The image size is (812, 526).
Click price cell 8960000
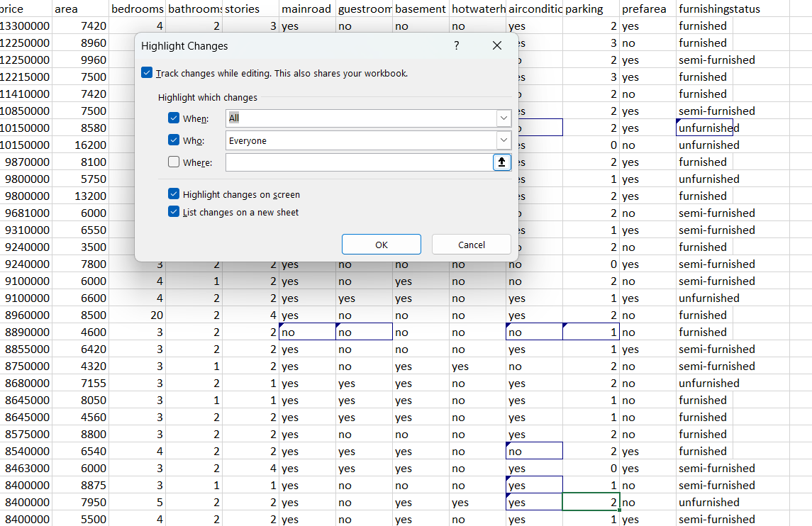pyautogui.click(x=26, y=315)
